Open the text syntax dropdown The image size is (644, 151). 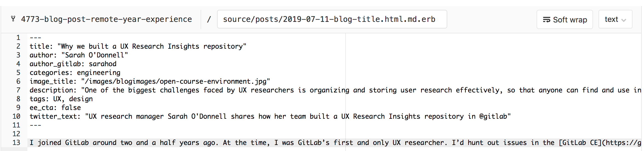[615, 19]
